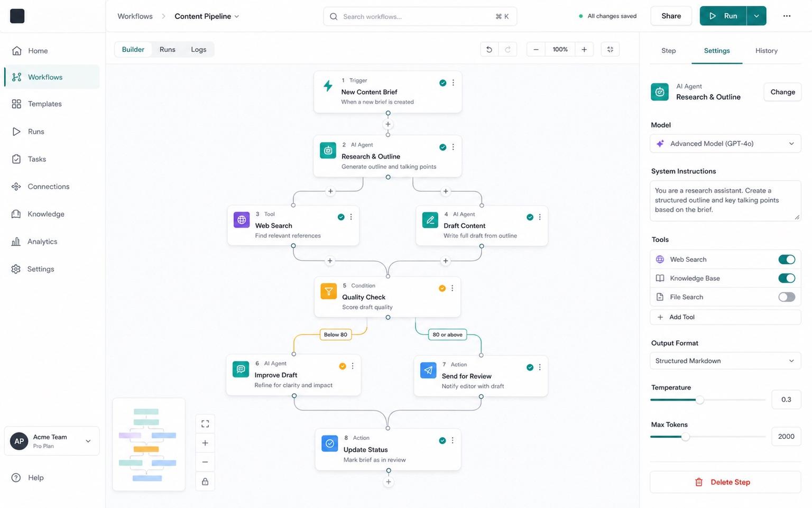This screenshot has height=508, width=812.
Task: Open the Acme Team account switcher
Action: tap(52, 441)
